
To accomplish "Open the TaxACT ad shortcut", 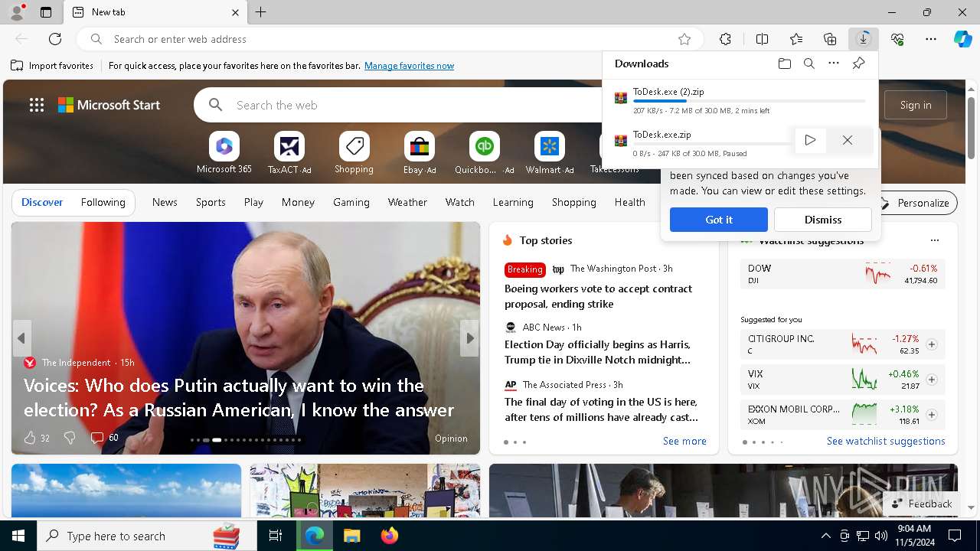I will tap(289, 153).
